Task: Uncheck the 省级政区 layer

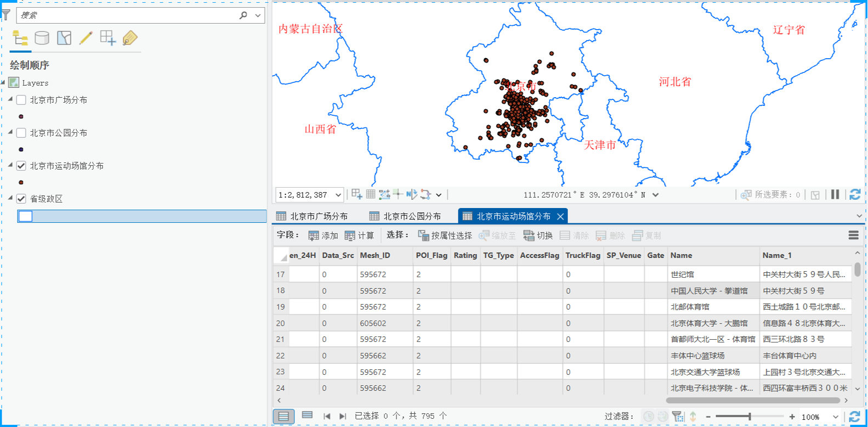Action: [21, 199]
